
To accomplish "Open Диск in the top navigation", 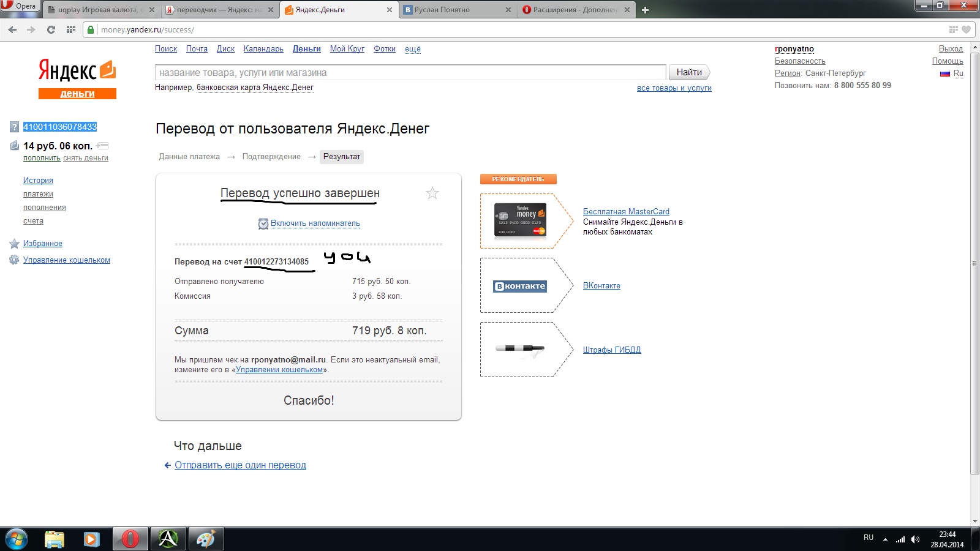I will point(225,49).
